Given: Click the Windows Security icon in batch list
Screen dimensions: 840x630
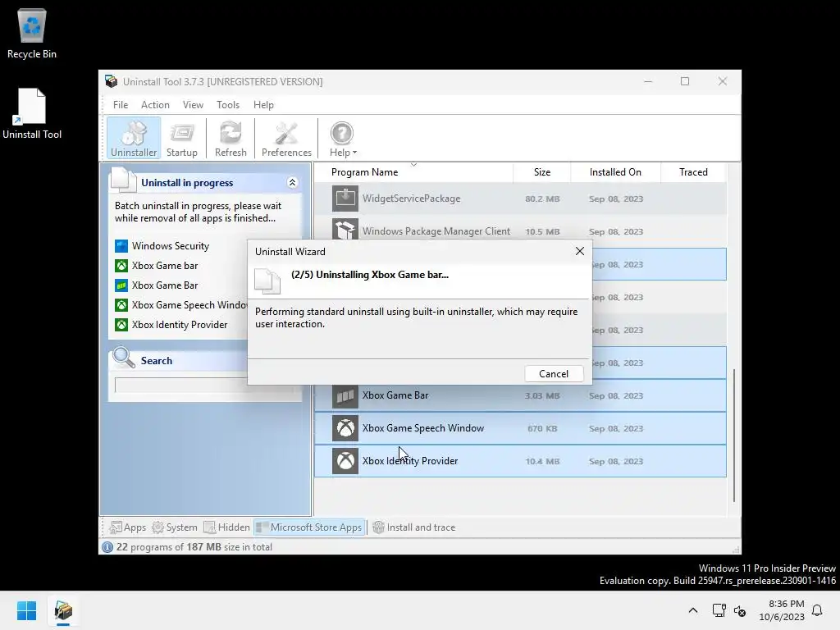Looking at the screenshot, I should (x=121, y=246).
